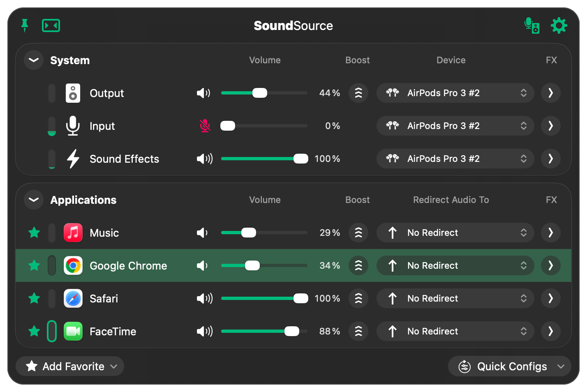Click the Safari volume slider

pos(264,298)
